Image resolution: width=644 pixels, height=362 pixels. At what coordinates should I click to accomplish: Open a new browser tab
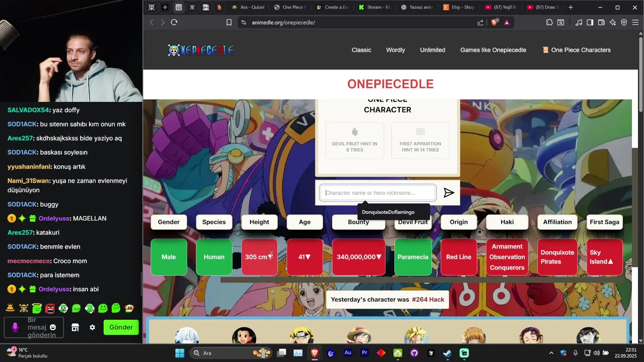coord(571,7)
